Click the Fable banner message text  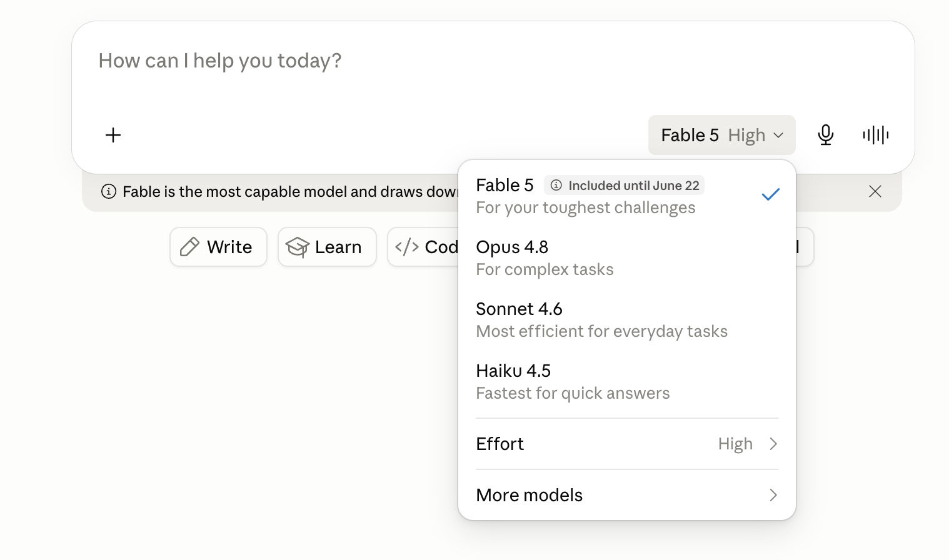pos(291,191)
